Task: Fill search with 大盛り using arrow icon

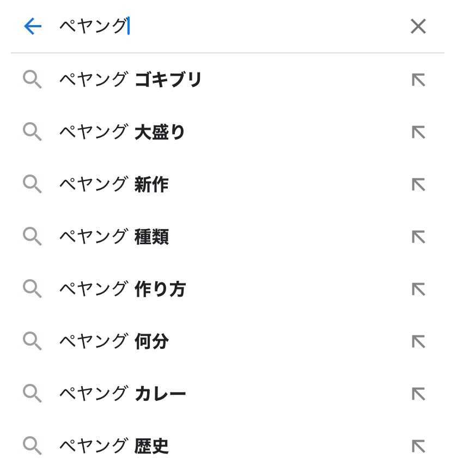Action: (x=418, y=132)
